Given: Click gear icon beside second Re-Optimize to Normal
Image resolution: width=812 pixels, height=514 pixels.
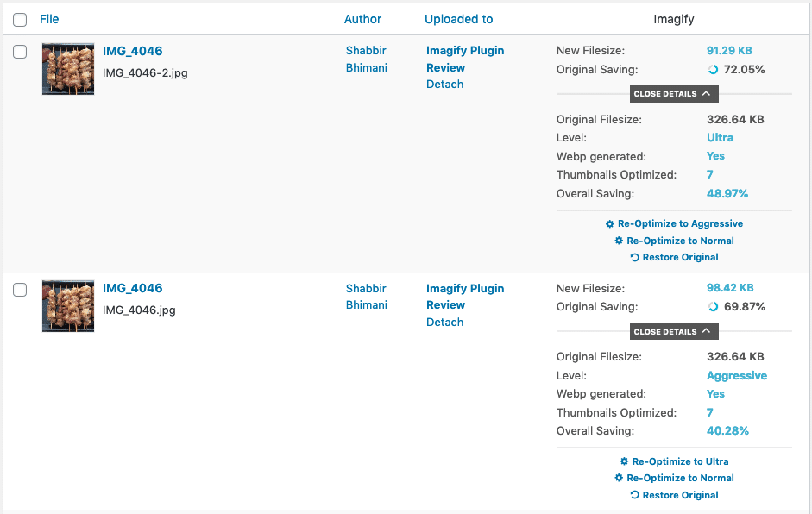Looking at the screenshot, I should 619,478.
